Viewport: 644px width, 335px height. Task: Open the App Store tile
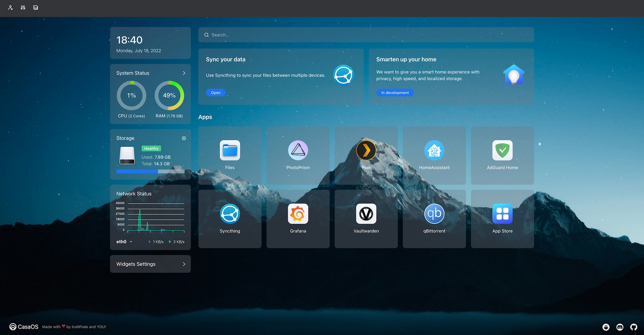(x=502, y=214)
